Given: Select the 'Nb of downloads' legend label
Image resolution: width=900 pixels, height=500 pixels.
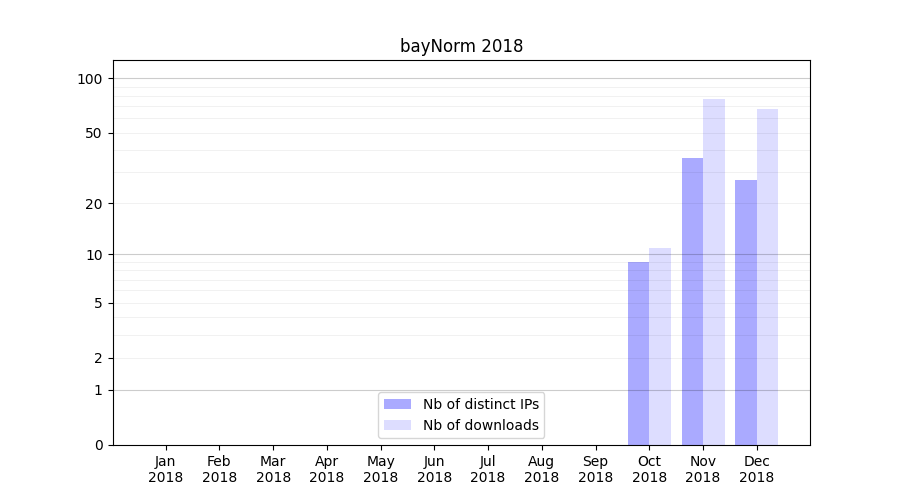Looking at the screenshot, I should (480, 425).
